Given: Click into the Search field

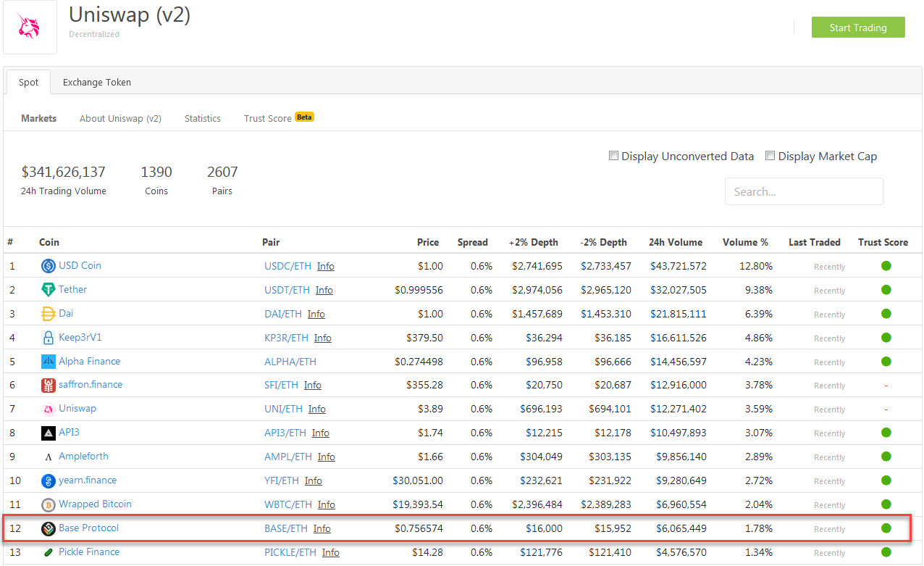Looking at the screenshot, I should [x=804, y=191].
